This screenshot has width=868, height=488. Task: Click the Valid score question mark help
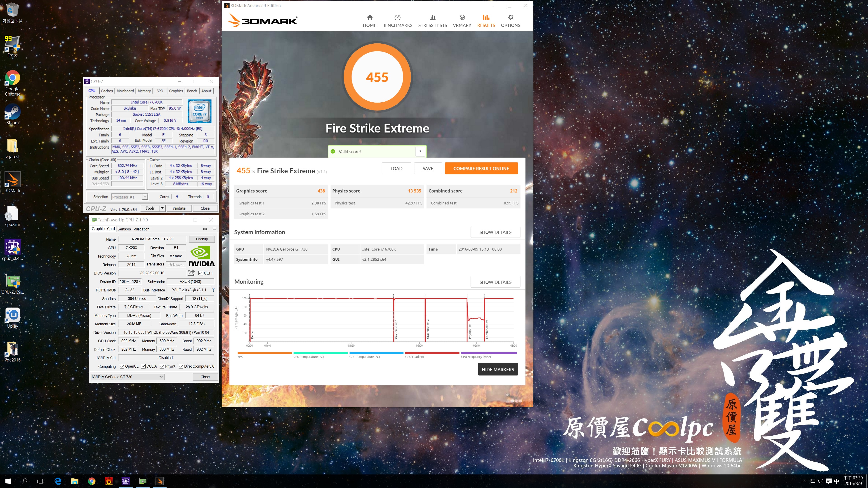point(420,152)
